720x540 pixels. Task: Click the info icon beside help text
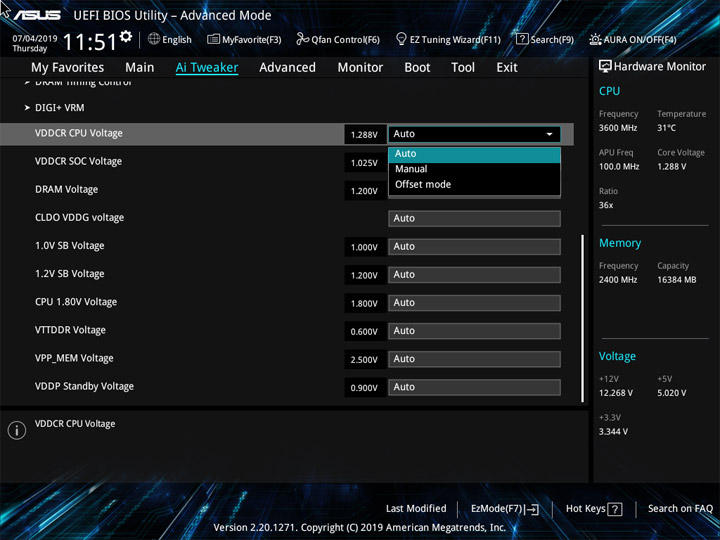coord(17,430)
